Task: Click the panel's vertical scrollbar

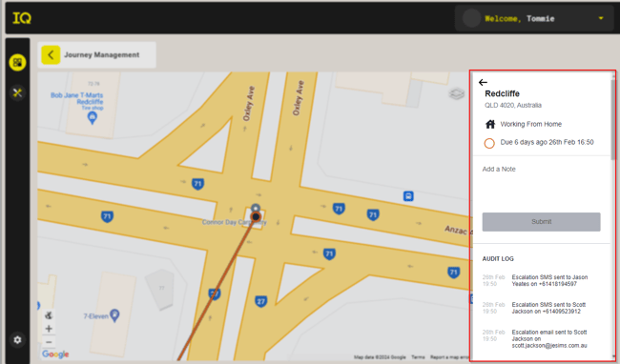Action: tap(613, 118)
